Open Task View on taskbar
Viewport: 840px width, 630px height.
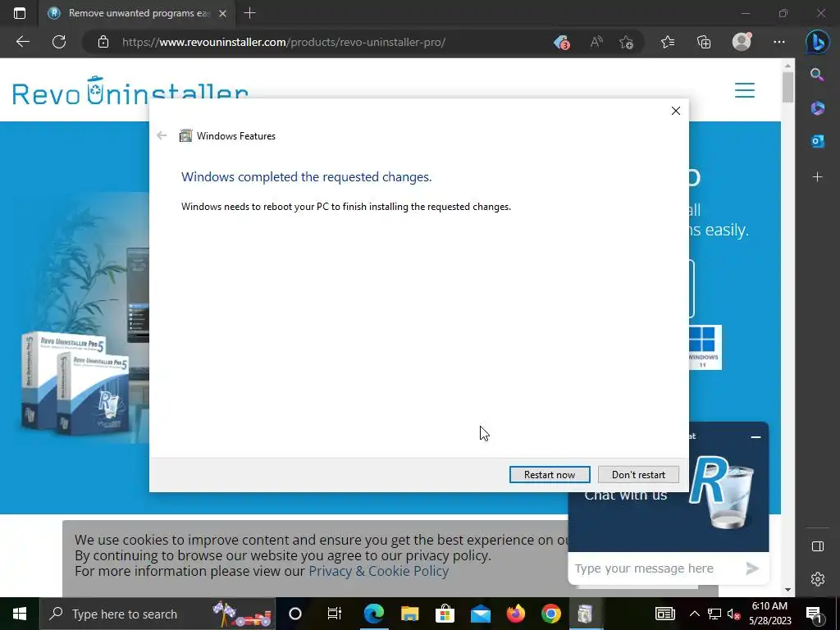point(335,614)
